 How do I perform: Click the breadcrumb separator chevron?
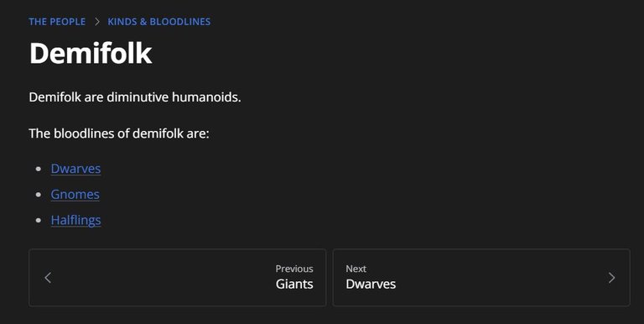(x=97, y=22)
